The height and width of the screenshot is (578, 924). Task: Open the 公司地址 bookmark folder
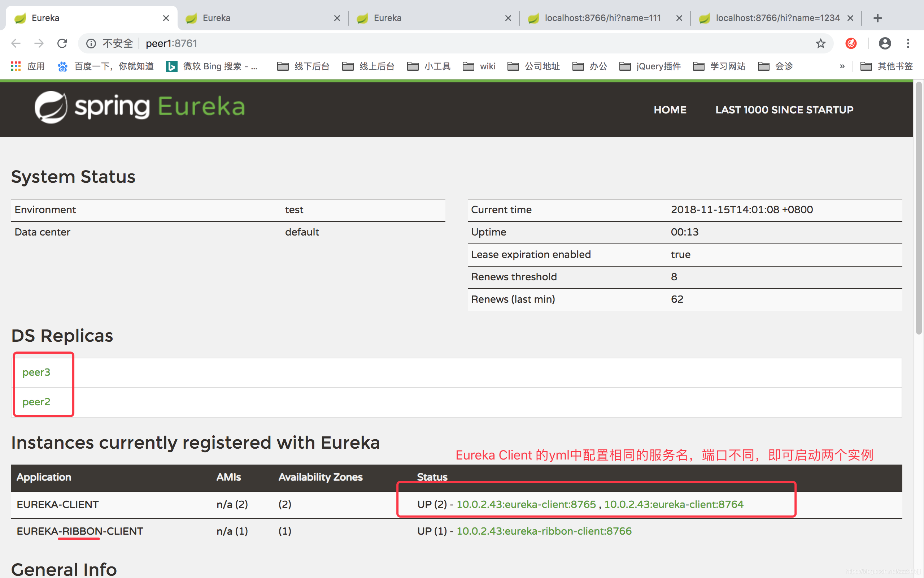point(533,66)
